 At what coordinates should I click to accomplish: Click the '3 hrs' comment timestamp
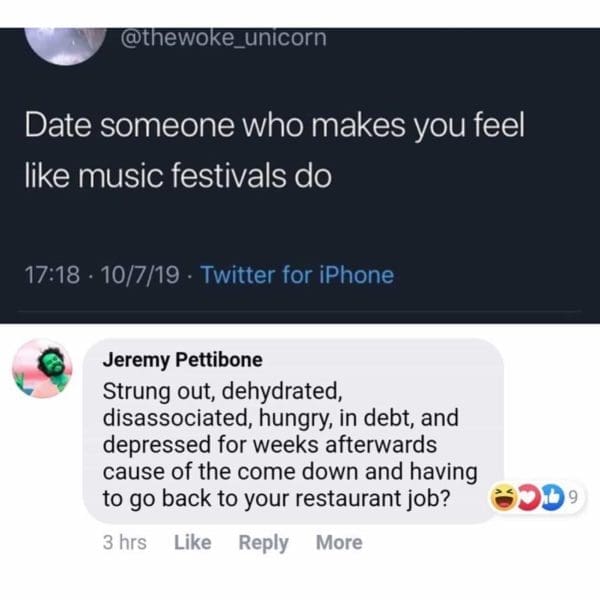pyautogui.click(x=125, y=543)
